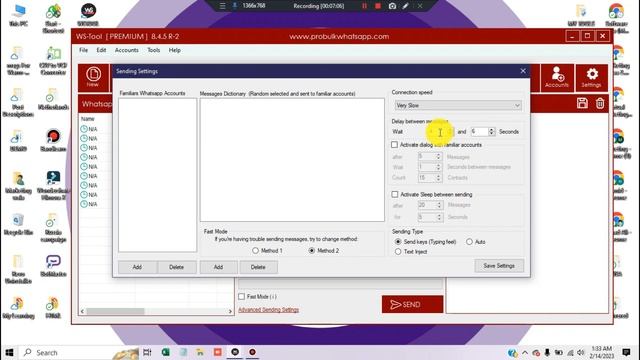640x360 pixels.
Task: Click the Name column header
Action: (88, 119)
